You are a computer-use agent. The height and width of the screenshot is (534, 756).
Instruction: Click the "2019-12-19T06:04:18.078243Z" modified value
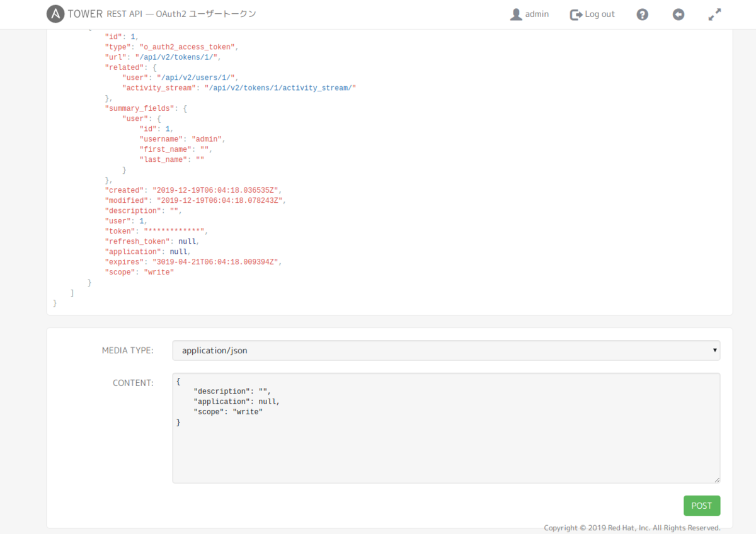[x=219, y=200]
